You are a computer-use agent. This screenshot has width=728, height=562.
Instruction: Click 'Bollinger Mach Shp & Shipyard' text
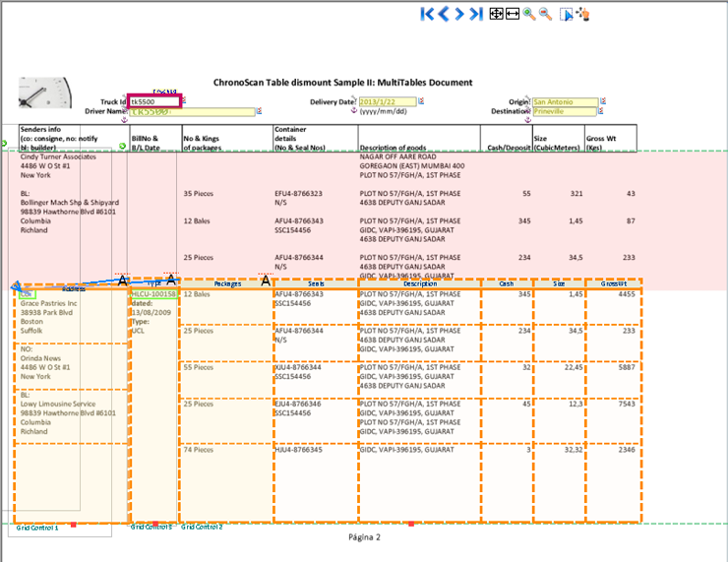70,203
